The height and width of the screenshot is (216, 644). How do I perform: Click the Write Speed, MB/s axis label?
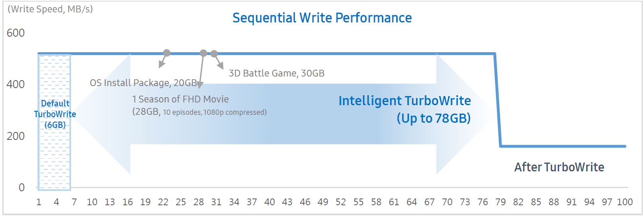[50, 9]
